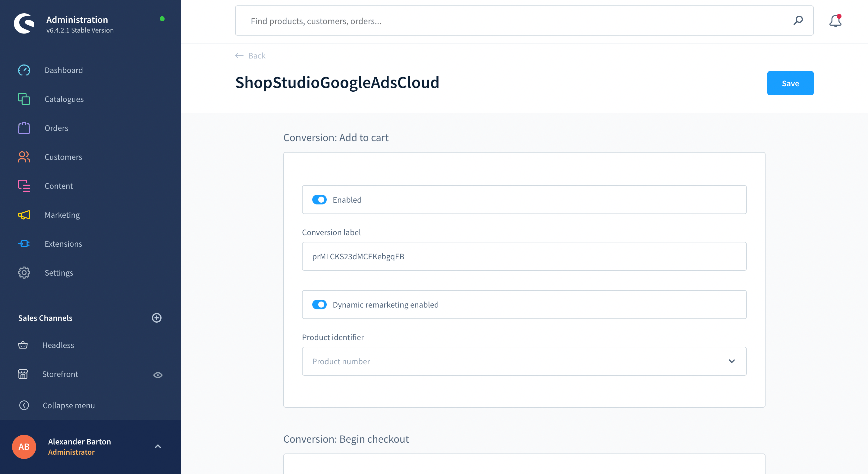Click the Catalogues icon in sidebar
Image resolution: width=868 pixels, height=474 pixels.
[x=24, y=99]
